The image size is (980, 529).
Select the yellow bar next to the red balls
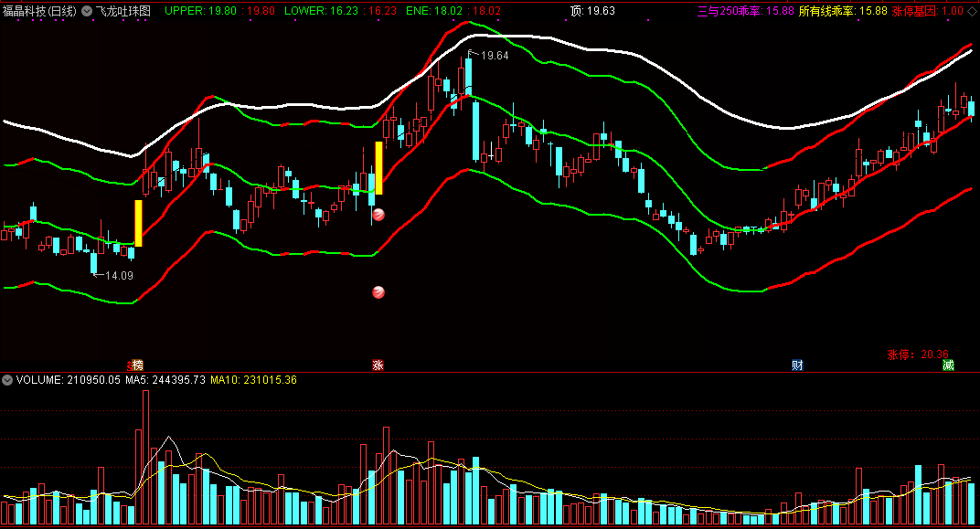coord(378,168)
